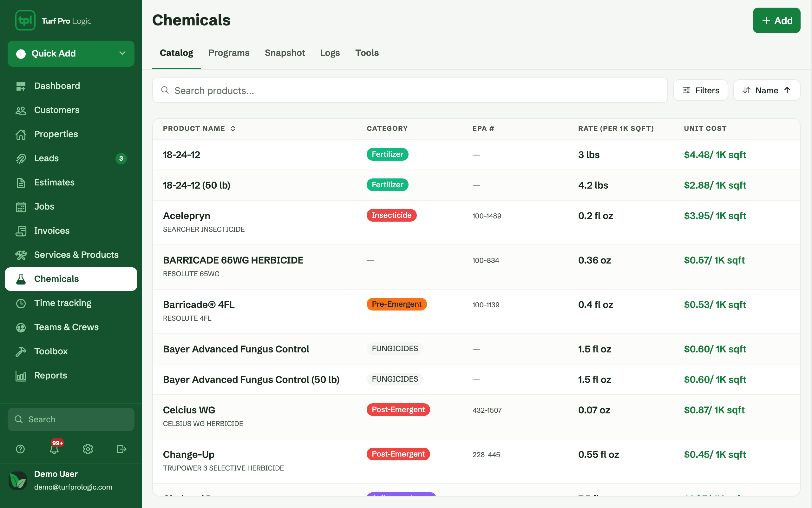Screen dimensions: 812x508
Task: Open the Filters button
Action: [x=701, y=90]
